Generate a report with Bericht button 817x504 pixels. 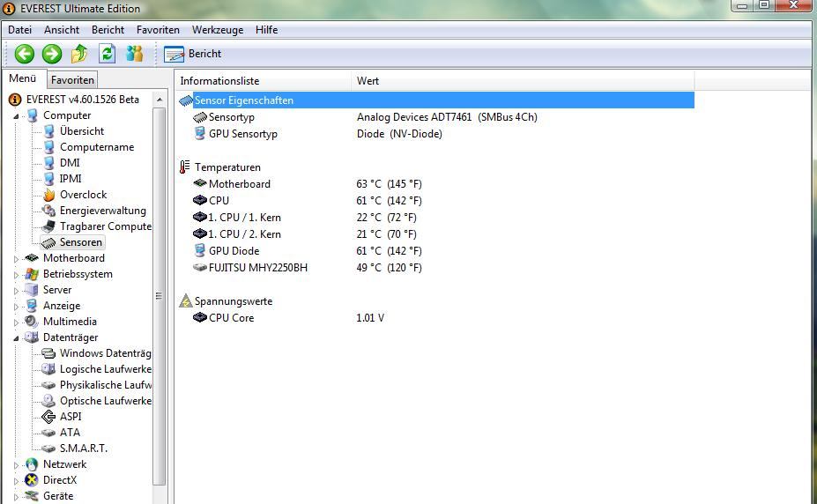tap(193, 54)
